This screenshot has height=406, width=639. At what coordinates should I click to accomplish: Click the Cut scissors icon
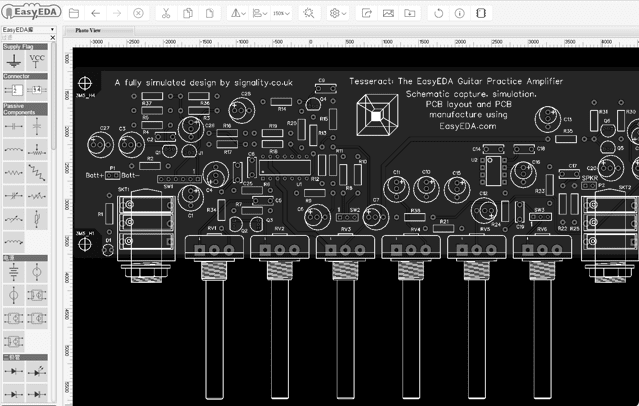pos(163,14)
